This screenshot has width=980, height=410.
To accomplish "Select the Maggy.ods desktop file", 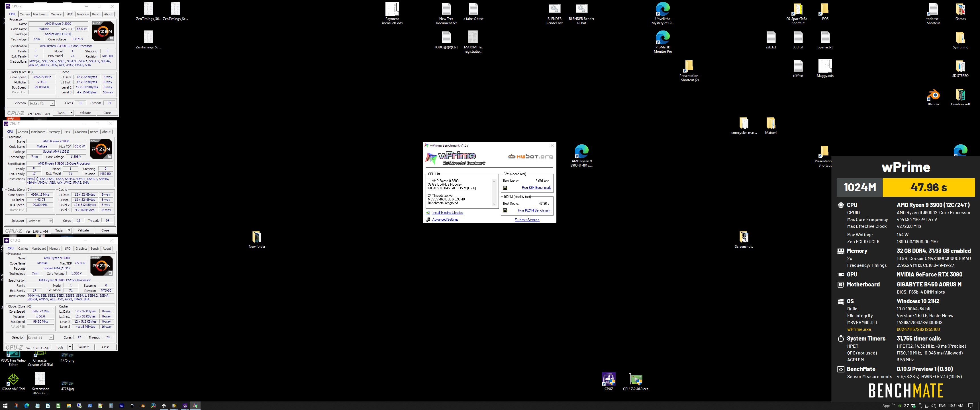I will tap(825, 68).
